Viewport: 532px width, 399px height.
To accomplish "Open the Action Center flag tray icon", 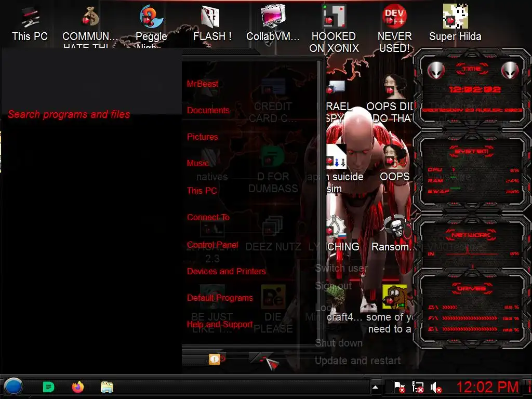I will [399, 387].
